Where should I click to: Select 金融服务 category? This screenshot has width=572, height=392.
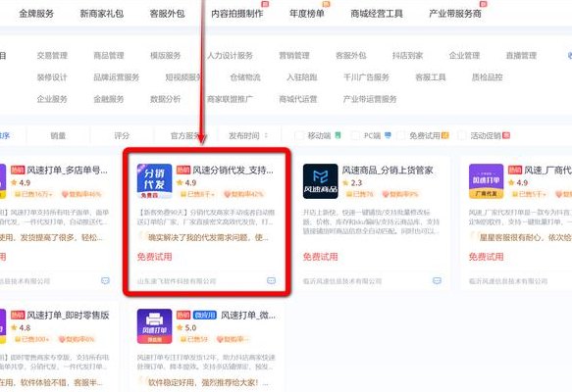coord(109,99)
